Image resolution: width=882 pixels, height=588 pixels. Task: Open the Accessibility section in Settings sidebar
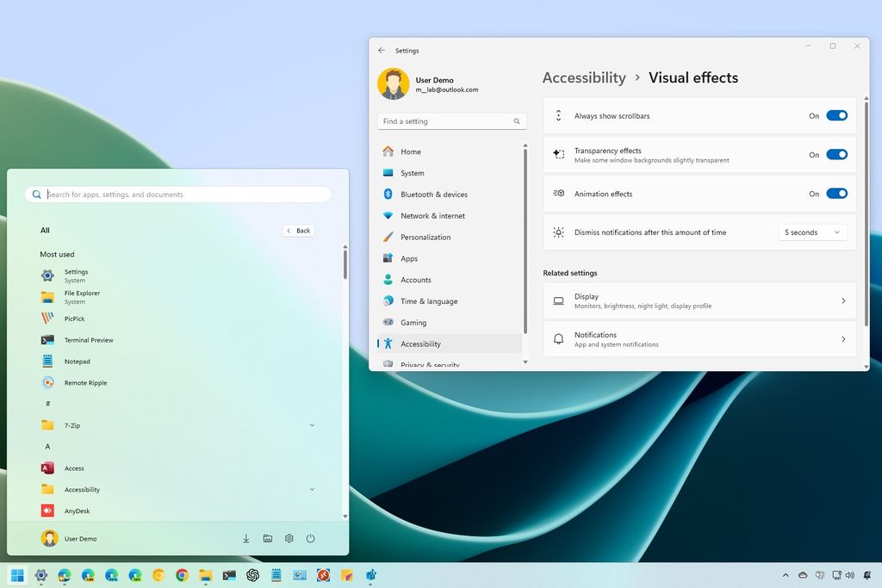click(420, 344)
